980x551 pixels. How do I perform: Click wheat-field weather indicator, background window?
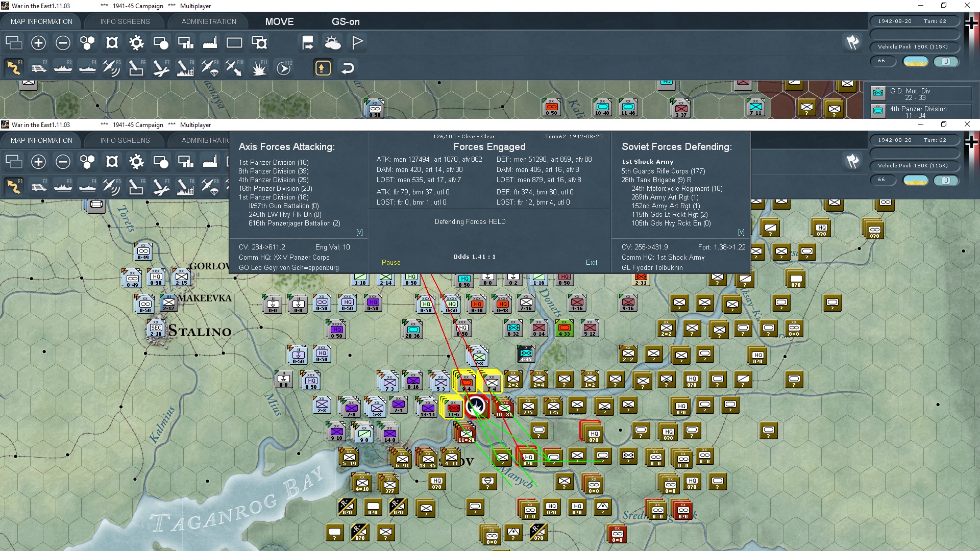coord(916,61)
